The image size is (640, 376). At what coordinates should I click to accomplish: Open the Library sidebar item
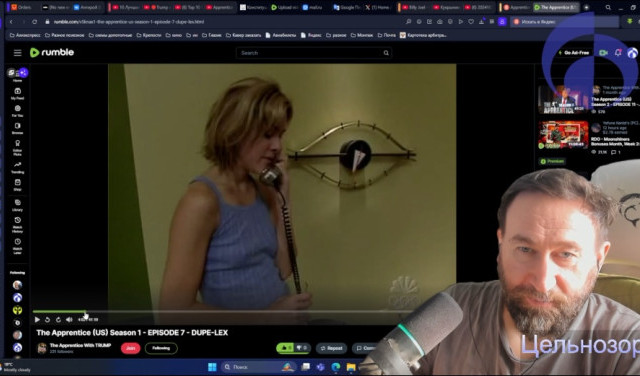[18, 205]
